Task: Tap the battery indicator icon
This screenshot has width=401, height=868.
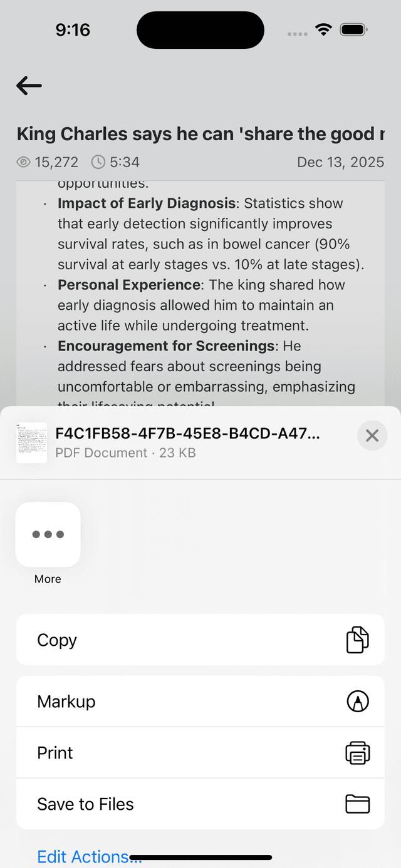Action: (353, 29)
